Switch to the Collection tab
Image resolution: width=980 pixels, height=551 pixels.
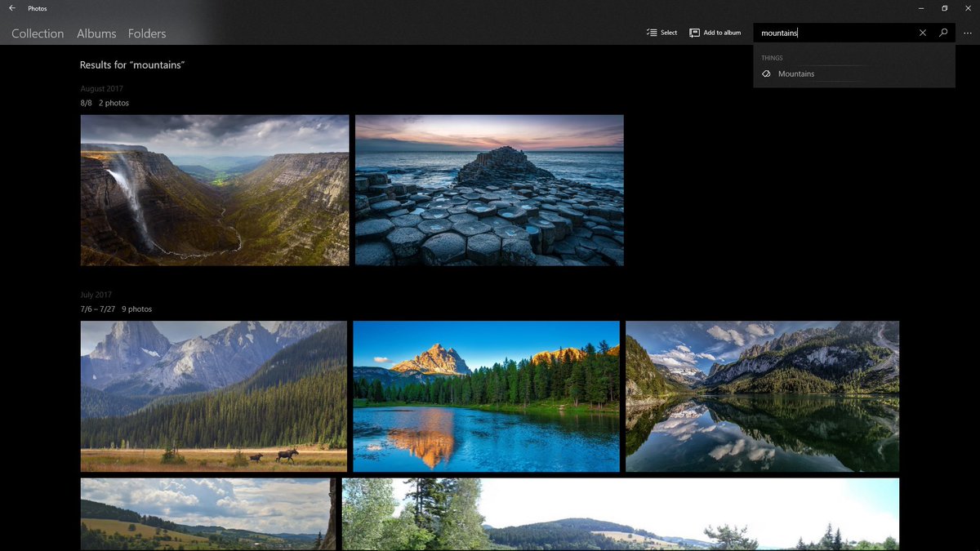pos(38,33)
